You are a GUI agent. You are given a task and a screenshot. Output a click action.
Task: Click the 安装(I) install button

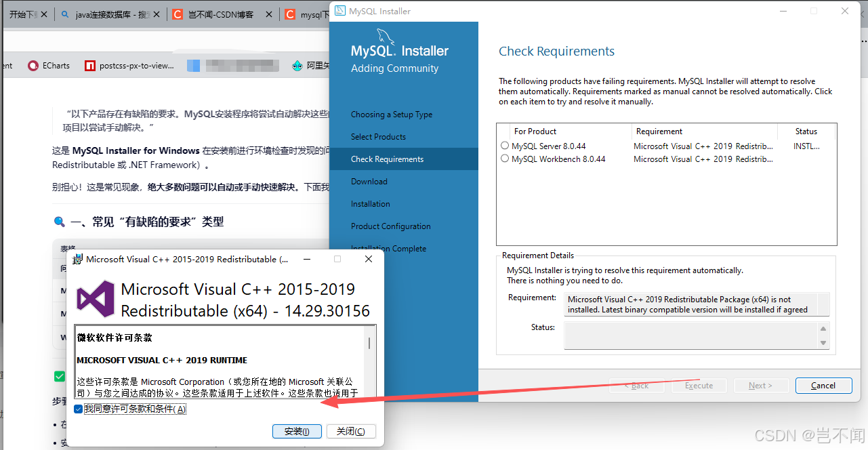pyautogui.click(x=297, y=431)
